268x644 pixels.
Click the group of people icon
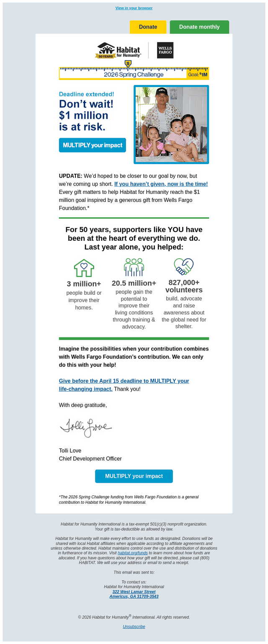pos(134,267)
